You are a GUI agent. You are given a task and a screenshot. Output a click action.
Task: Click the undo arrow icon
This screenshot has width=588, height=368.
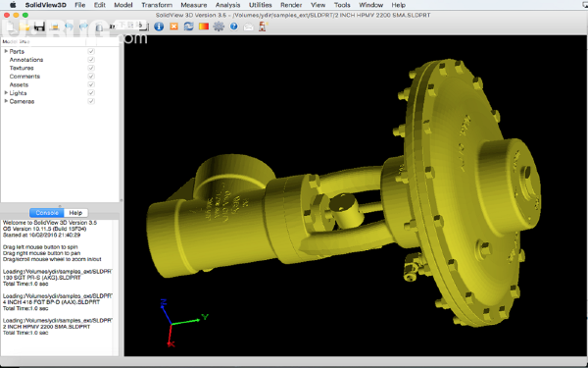(69, 26)
